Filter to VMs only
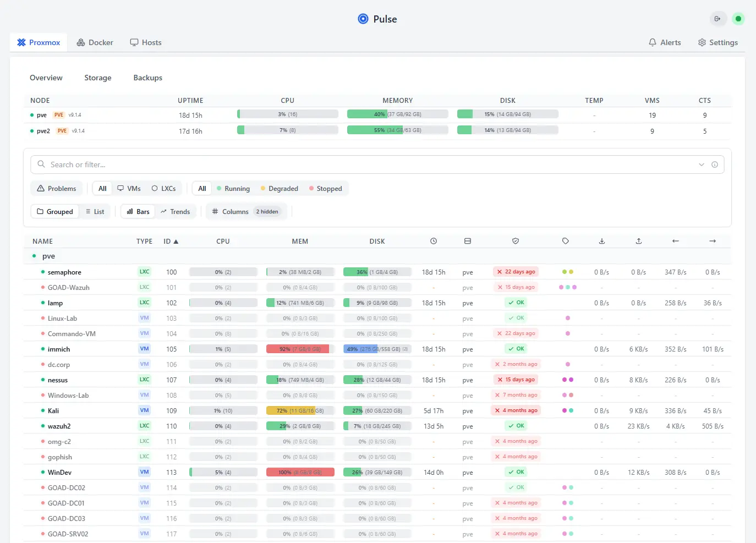This screenshot has height=543, width=756. [129, 189]
